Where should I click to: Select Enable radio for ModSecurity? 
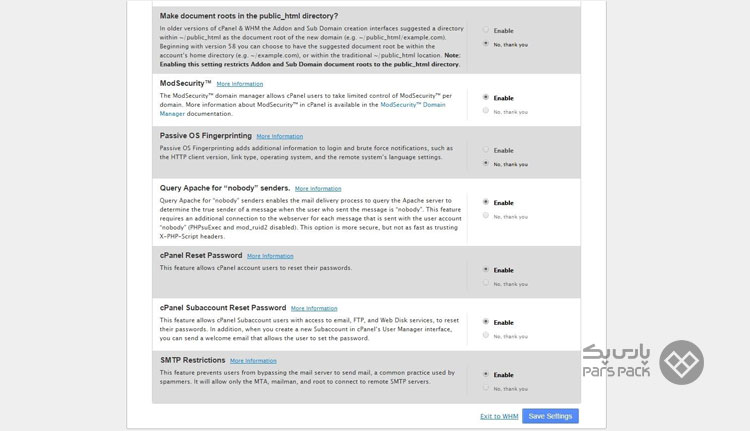[x=485, y=97]
